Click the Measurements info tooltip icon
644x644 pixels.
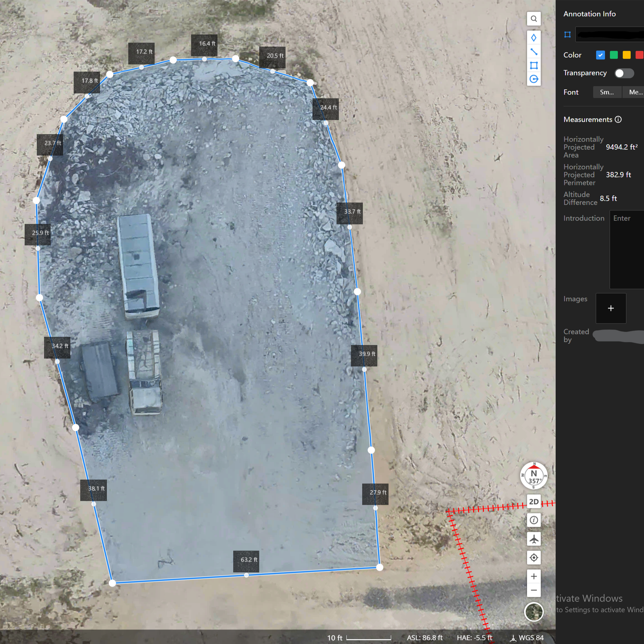tap(618, 119)
